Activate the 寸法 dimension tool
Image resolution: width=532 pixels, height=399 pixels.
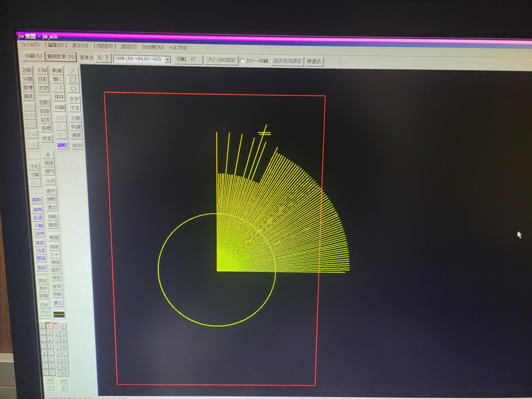click(x=75, y=108)
